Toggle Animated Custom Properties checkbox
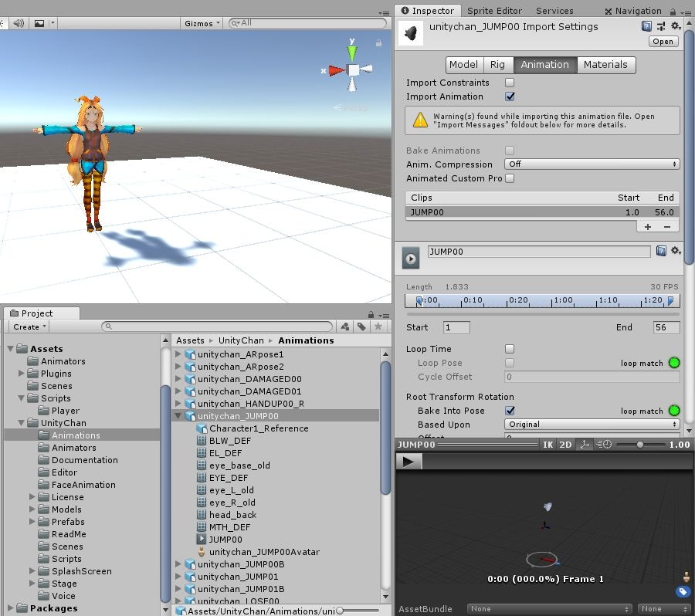The image size is (695, 616). tap(510, 178)
